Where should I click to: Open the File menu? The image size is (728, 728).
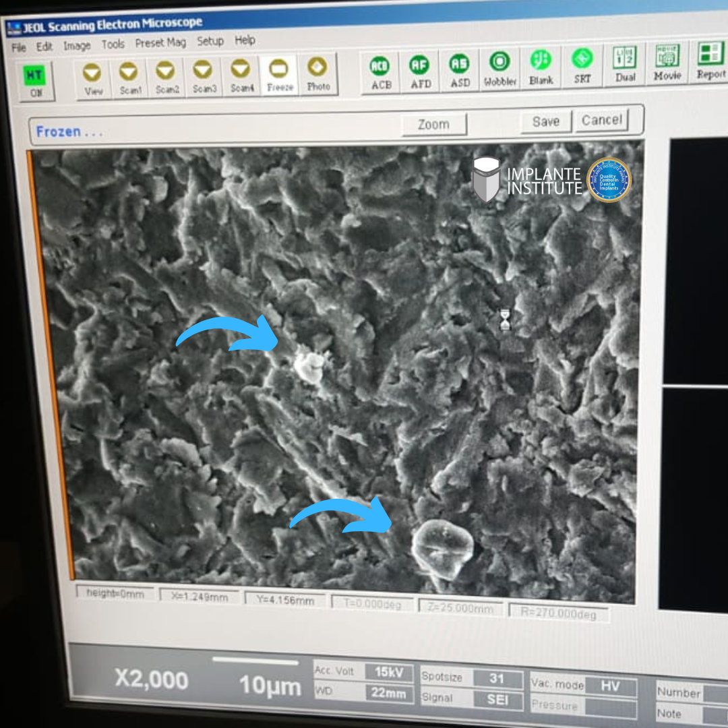tap(19, 47)
